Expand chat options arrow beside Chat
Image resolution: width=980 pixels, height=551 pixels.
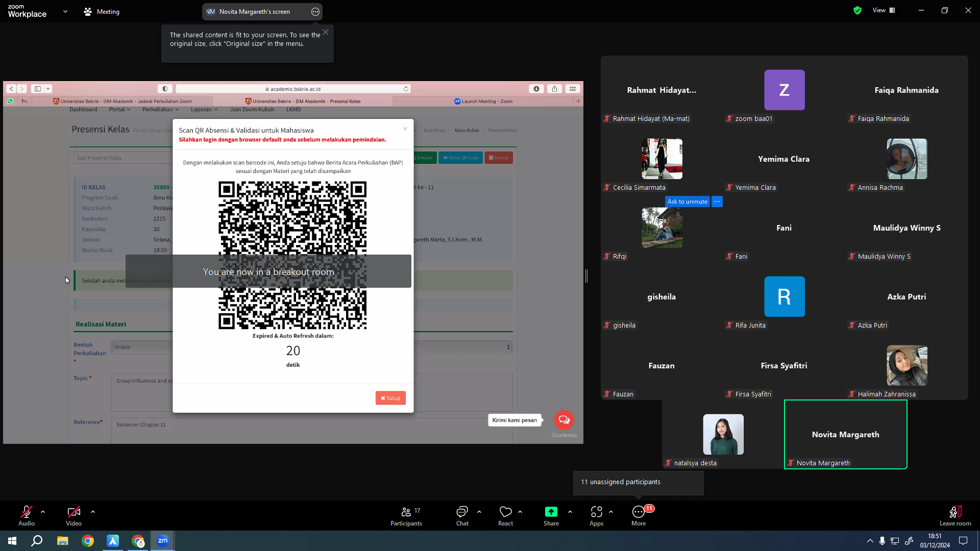(479, 511)
